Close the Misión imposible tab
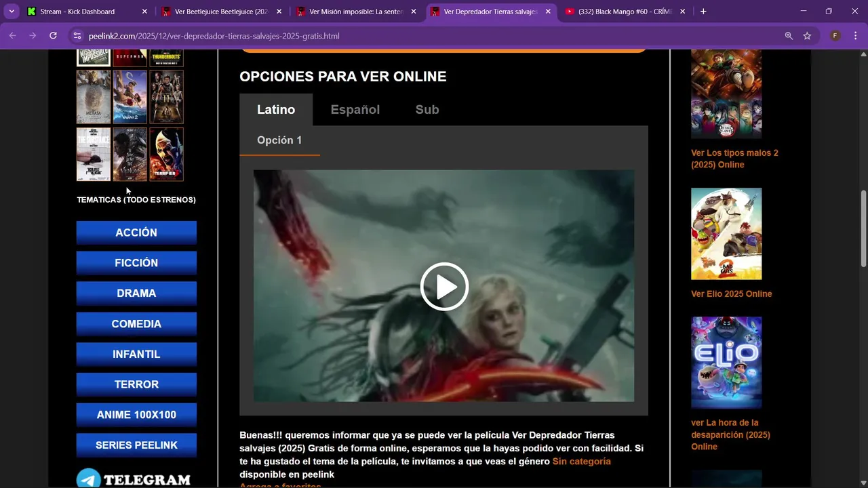Viewport: 868px width, 488px height. click(414, 12)
